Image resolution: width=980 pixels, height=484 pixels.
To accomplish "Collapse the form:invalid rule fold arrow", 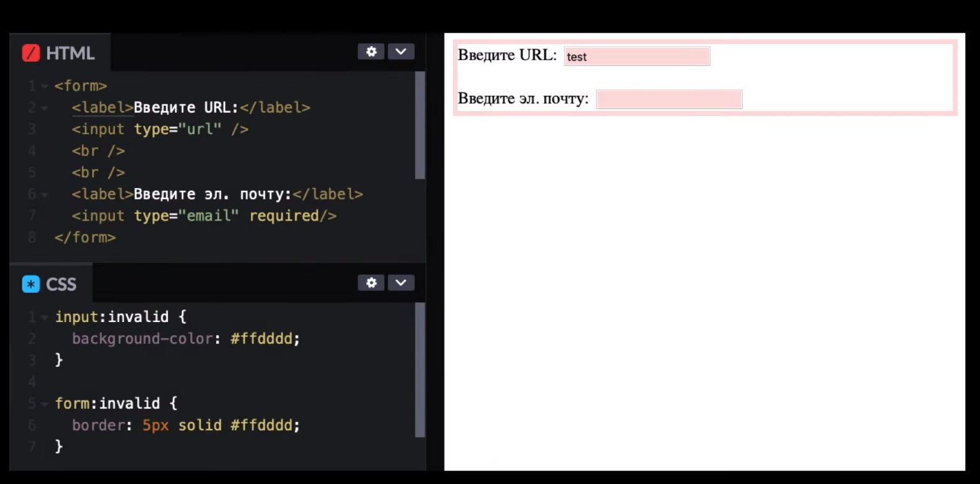I will 45,404.
